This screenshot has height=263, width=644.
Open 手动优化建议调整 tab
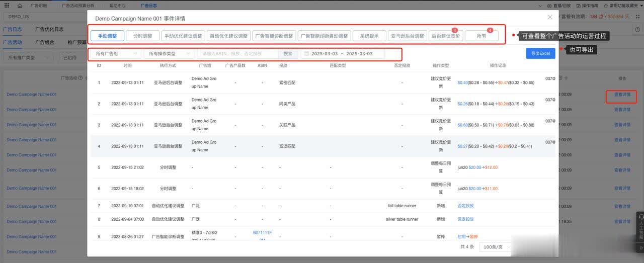[183, 36]
